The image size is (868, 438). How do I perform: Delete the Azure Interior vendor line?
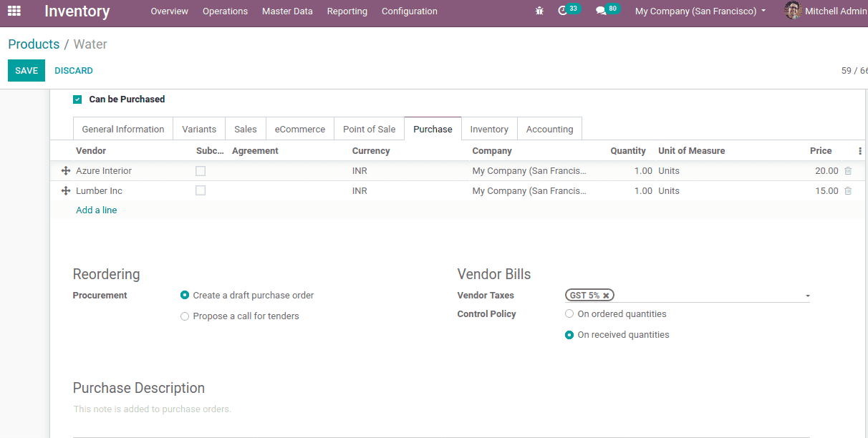tap(848, 171)
